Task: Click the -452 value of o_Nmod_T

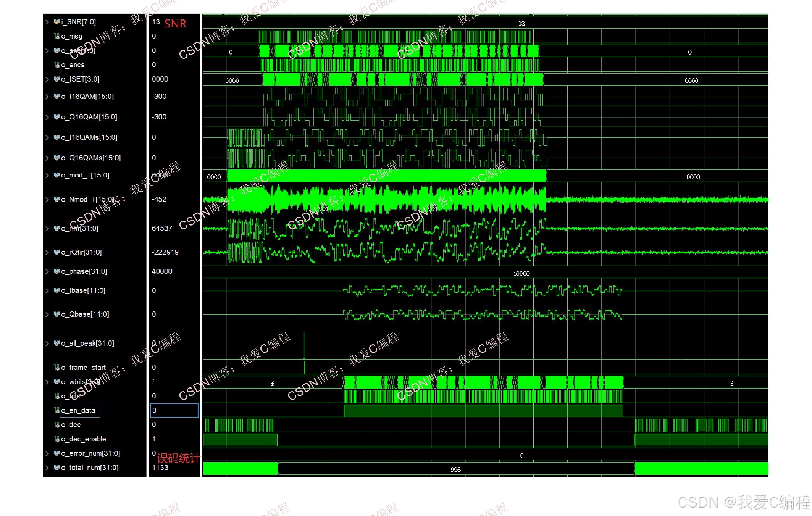Action: 159,200
